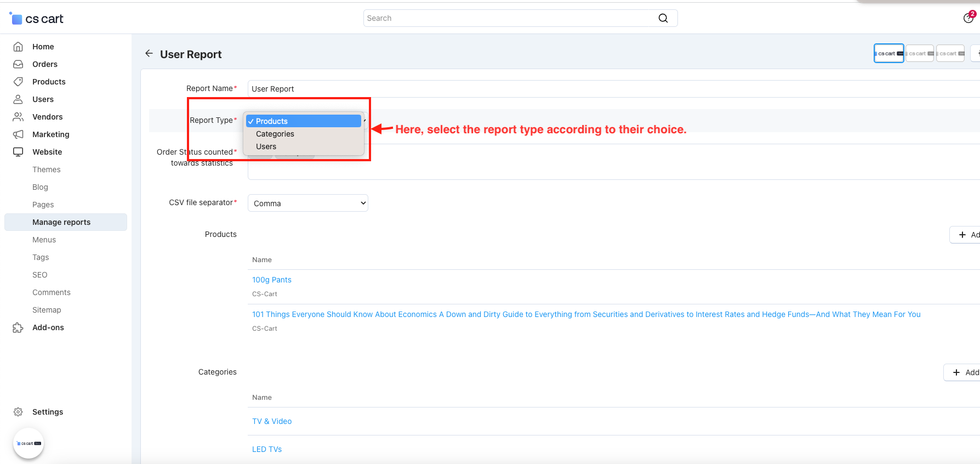Click the Orders inbox icon
This screenshot has width=980, height=464.
(18, 64)
